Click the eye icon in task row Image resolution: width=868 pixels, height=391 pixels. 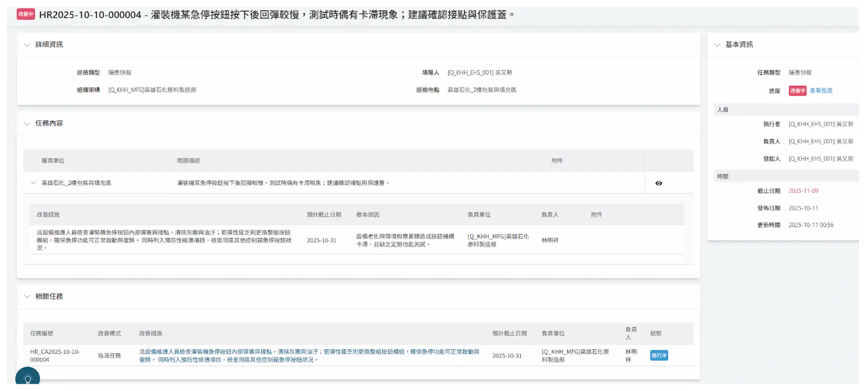tap(658, 183)
